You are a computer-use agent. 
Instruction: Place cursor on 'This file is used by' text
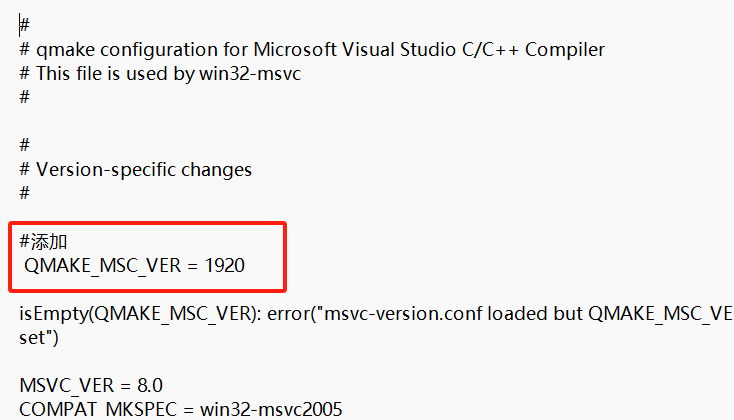115,74
